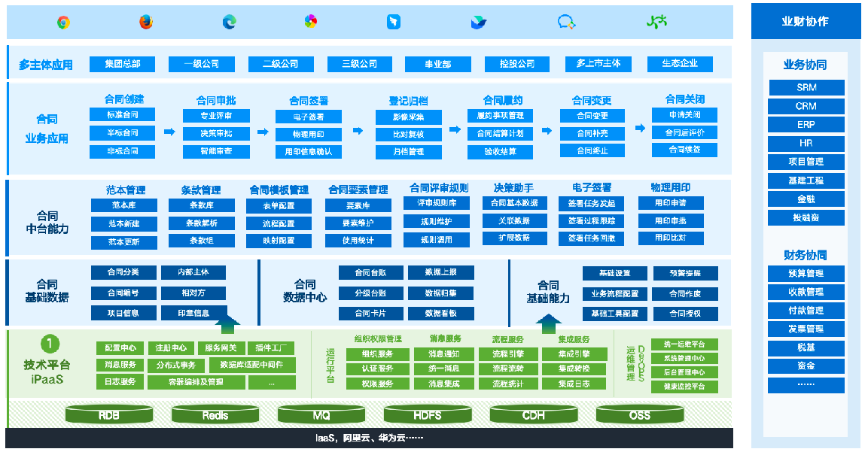
Task: Click the 事业部 box
Action: pyautogui.click(x=438, y=64)
